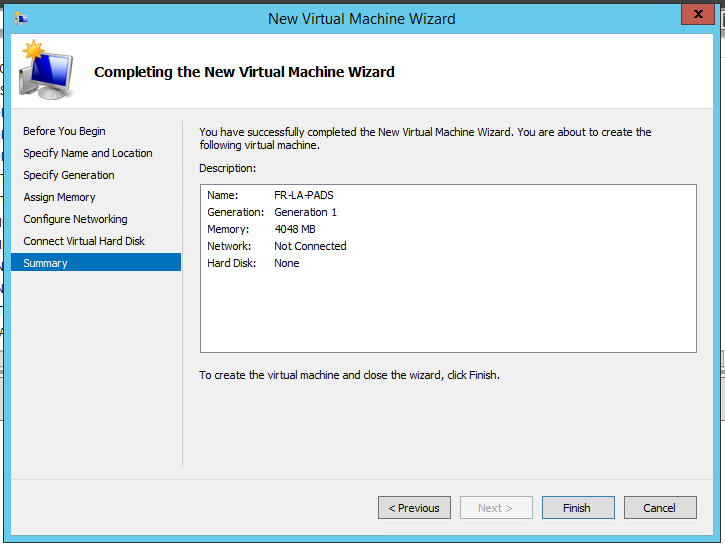Open the Specify Name and Location step
Screen dimensions: 725x546
(x=88, y=153)
